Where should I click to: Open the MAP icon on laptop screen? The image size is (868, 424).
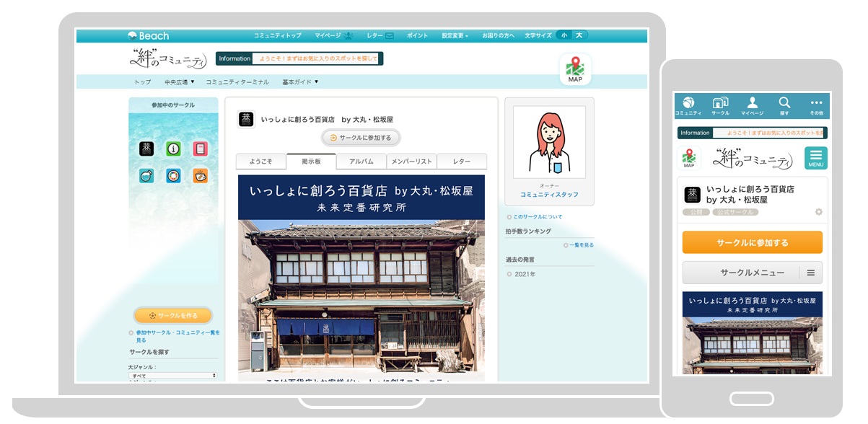click(575, 70)
